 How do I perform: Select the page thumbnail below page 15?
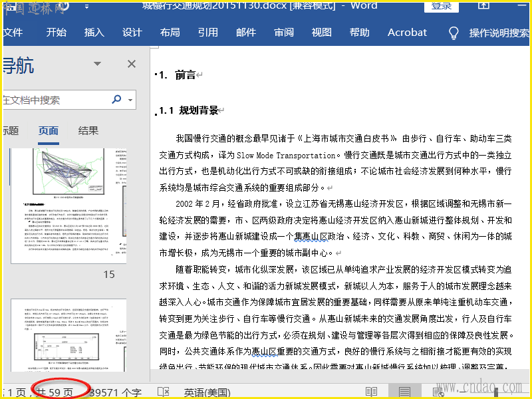point(68,335)
